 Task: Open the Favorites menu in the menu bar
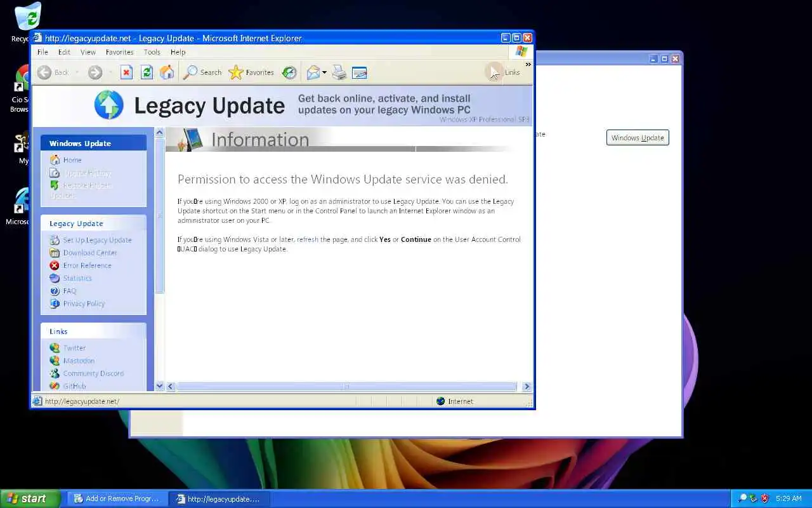tap(119, 52)
